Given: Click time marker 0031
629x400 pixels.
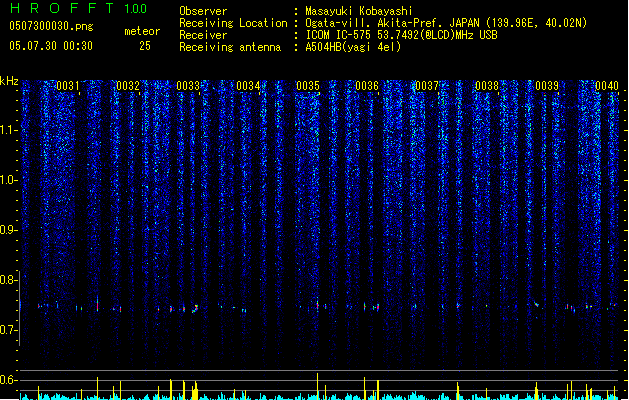Looking at the screenshot, I should [68, 86].
